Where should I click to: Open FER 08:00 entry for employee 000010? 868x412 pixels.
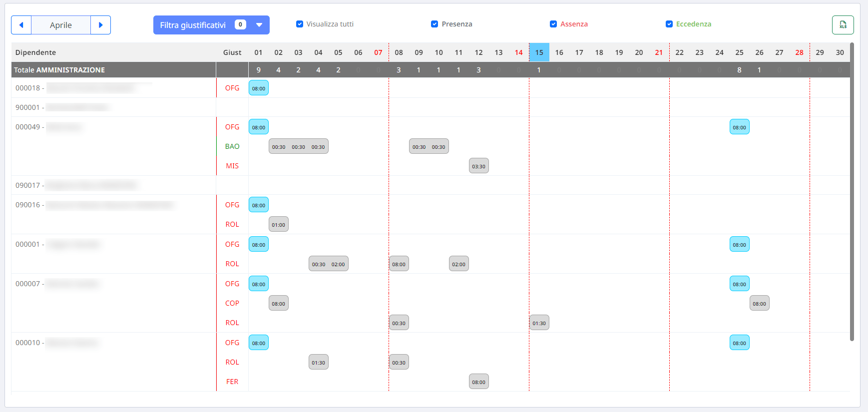pyautogui.click(x=478, y=382)
